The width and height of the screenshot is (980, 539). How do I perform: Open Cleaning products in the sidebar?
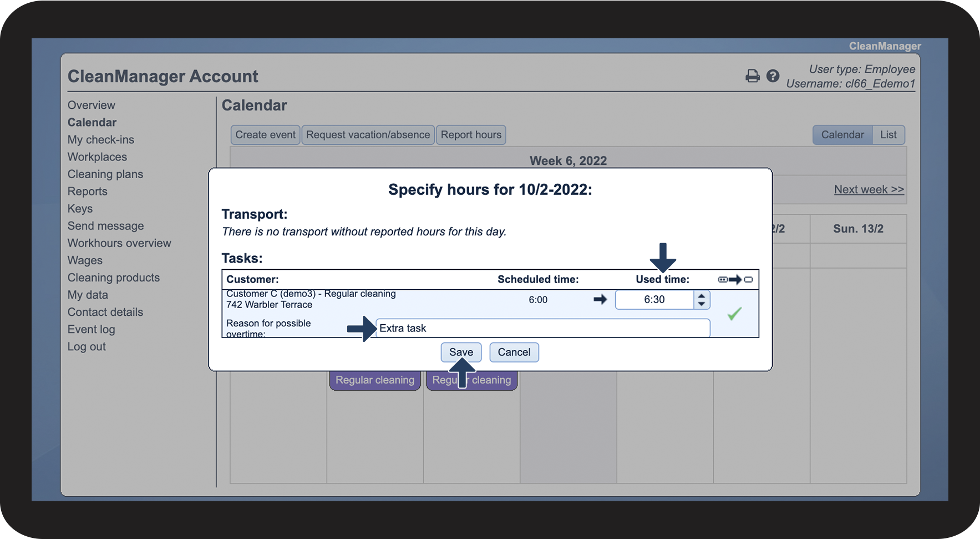[x=114, y=277]
